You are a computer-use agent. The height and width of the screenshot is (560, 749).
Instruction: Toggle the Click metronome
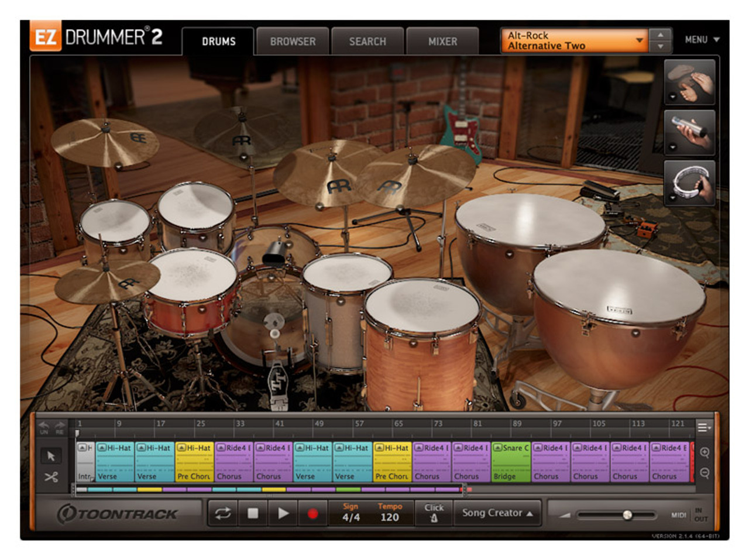tap(434, 513)
